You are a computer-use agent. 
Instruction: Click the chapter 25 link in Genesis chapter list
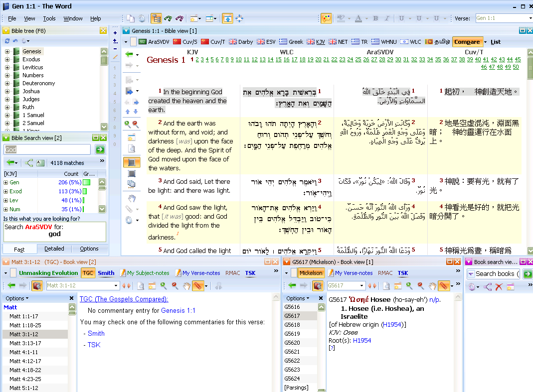(358, 59)
